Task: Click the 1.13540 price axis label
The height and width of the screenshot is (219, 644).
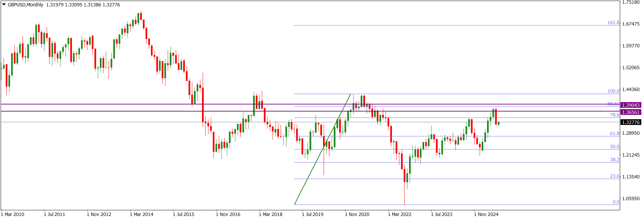Action: 631,177
